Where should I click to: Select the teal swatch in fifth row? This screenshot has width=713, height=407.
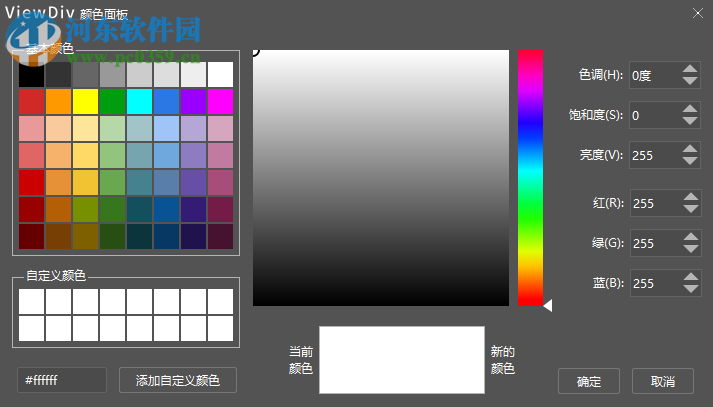tap(140, 182)
